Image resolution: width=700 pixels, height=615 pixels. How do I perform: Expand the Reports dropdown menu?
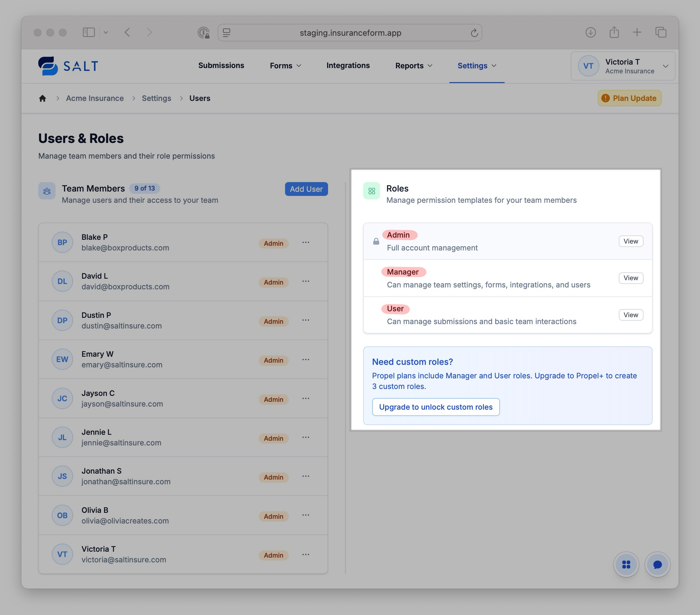(413, 66)
